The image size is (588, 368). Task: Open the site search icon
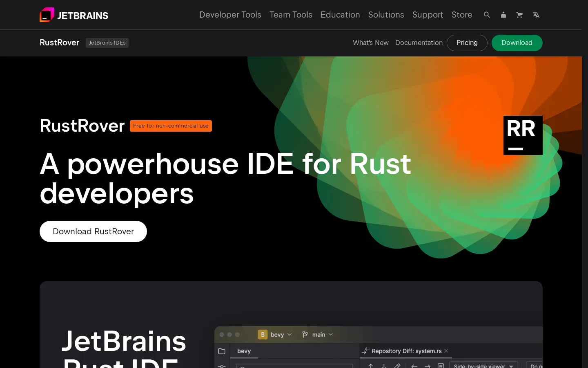point(487,15)
